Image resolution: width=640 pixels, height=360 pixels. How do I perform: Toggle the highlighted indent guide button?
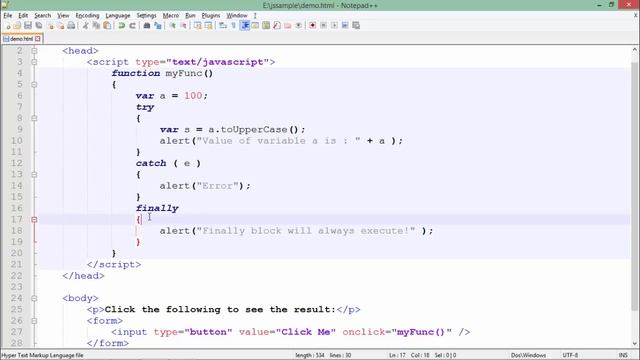pos(244,26)
